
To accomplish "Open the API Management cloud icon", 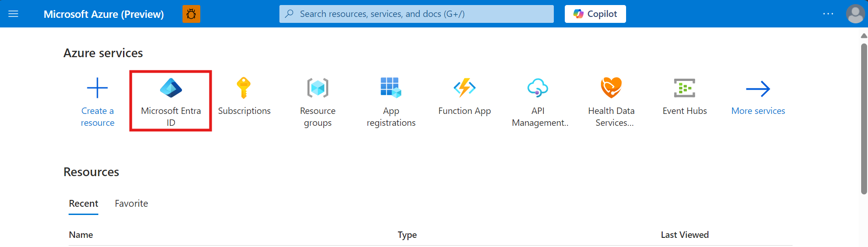I will click(x=538, y=87).
